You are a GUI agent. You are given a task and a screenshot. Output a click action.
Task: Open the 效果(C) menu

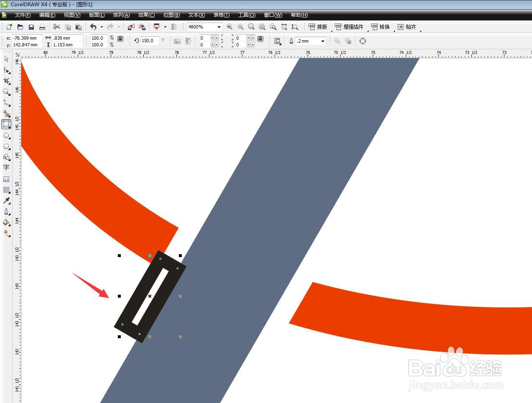coord(146,15)
